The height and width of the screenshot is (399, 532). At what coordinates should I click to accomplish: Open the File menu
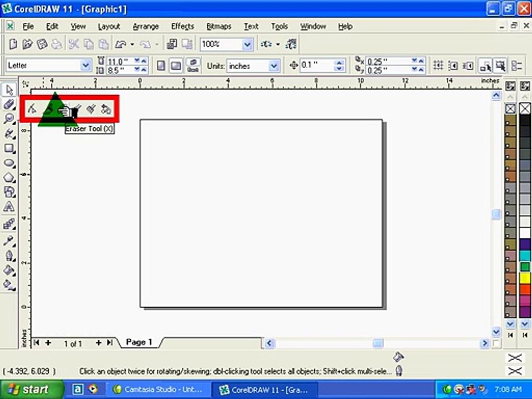point(28,26)
